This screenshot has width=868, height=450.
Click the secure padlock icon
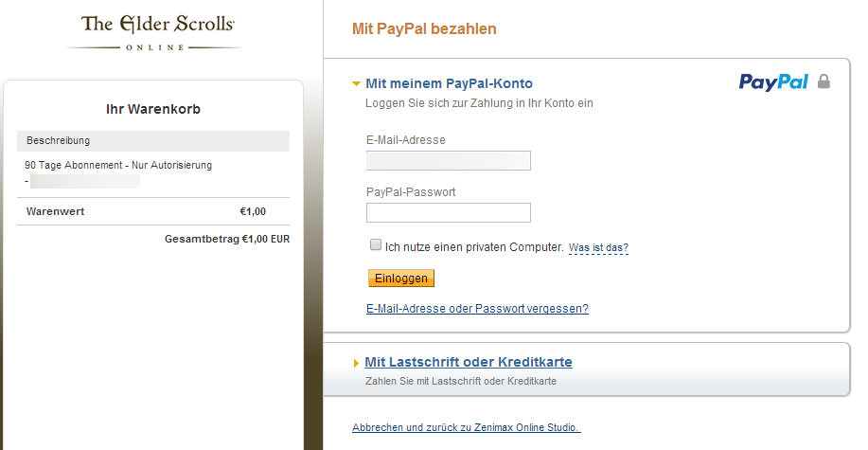pyautogui.click(x=824, y=81)
